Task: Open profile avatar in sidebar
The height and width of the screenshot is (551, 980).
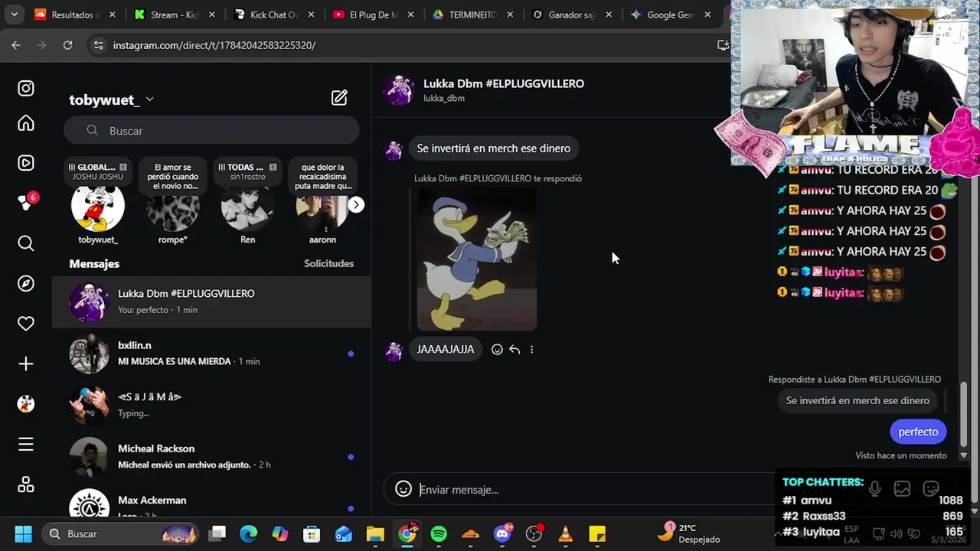Action: click(x=26, y=403)
